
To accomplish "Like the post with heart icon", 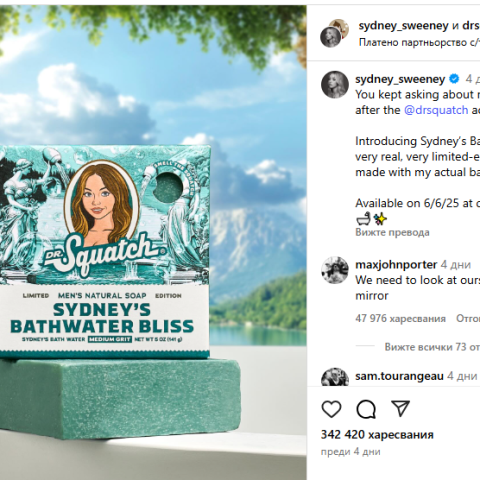I will tap(331, 409).
